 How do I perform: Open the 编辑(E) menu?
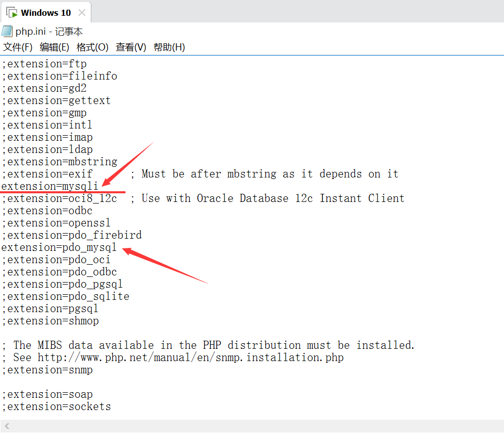click(54, 47)
